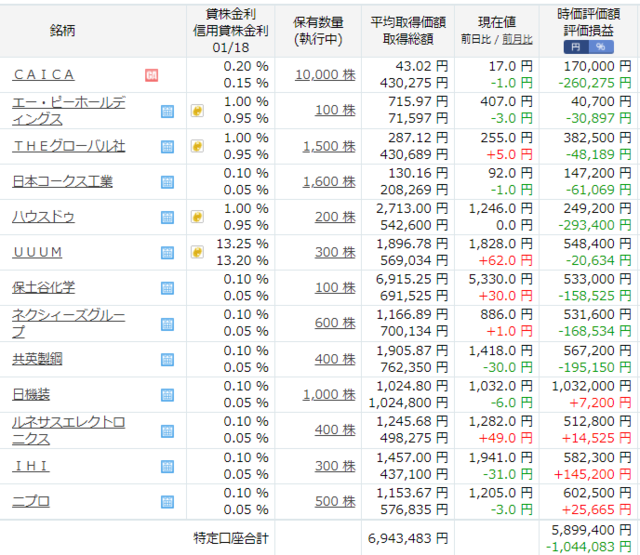Image resolution: width=640 pixels, height=555 pixels.
Task: Click yellow coin icon in THEグローバル社 row
Action: (x=197, y=146)
